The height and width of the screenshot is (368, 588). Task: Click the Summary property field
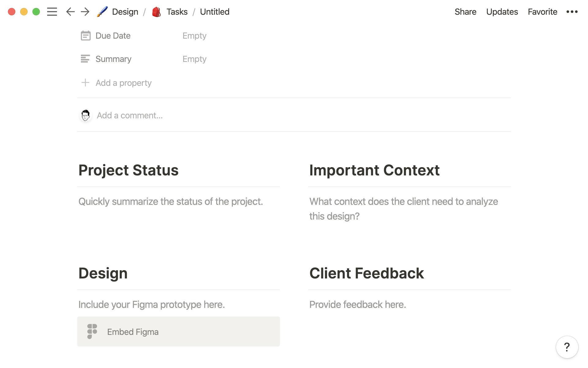pos(194,59)
